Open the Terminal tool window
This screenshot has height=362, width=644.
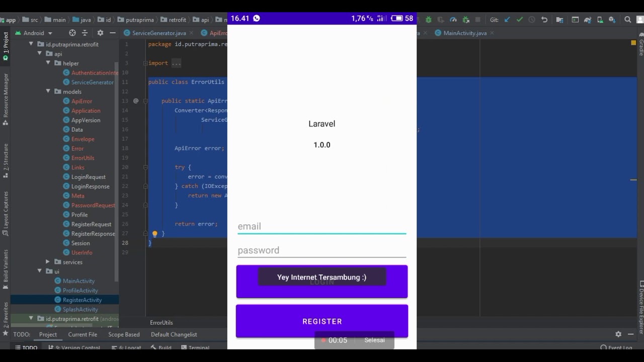click(x=195, y=347)
